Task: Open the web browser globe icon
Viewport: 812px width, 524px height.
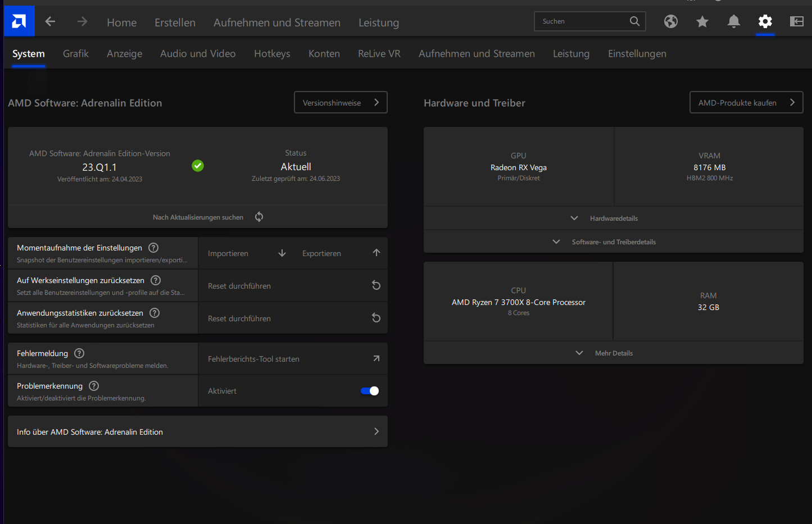Action: click(670, 21)
